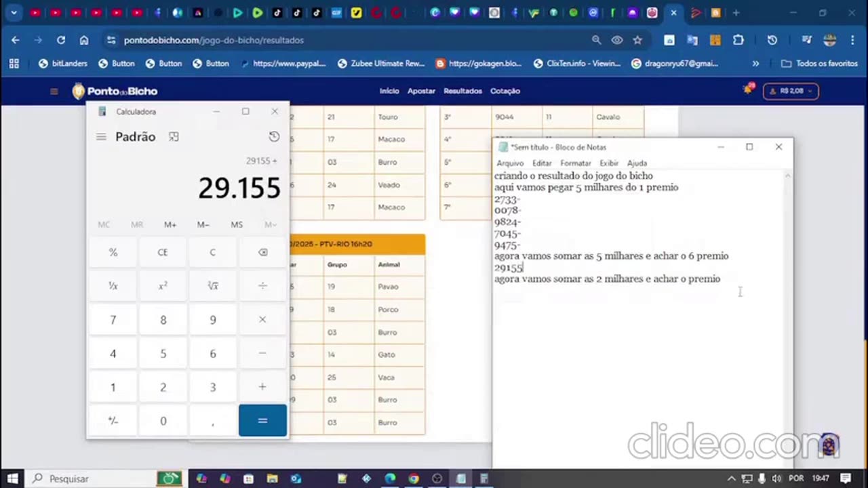The width and height of the screenshot is (868, 488).
Task: Bookmark this page with the star icon
Action: (637, 40)
